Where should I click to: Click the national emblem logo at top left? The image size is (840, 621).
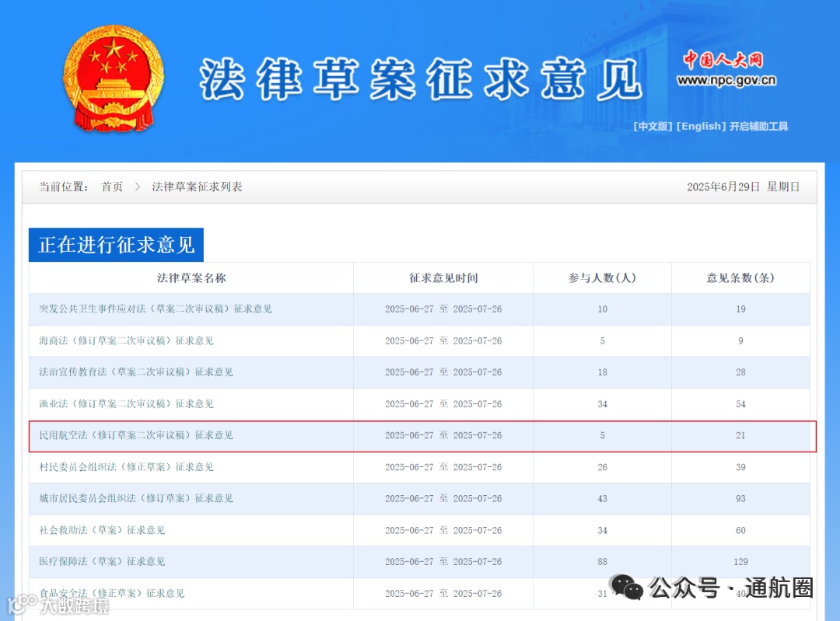point(114,78)
